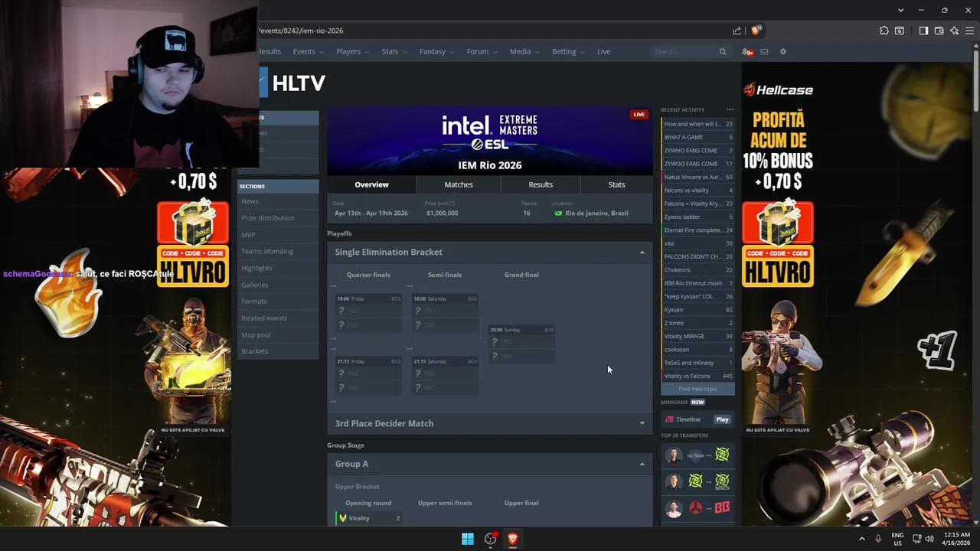Screen dimensions: 980x551
Task: Open the mail inbox icon
Action: tap(764, 52)
